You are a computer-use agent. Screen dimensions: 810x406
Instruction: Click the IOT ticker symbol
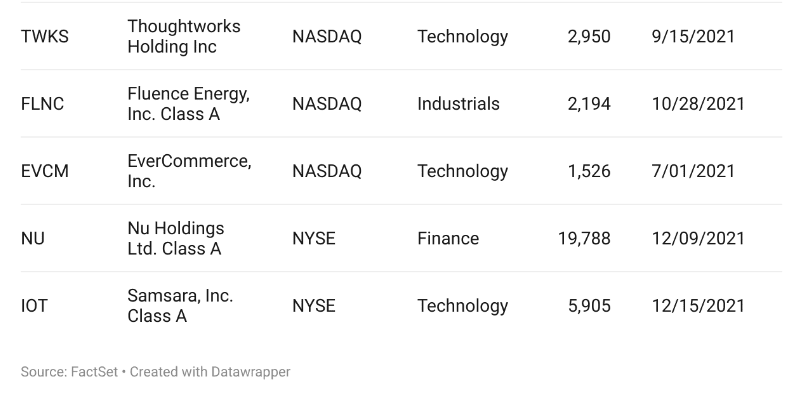pos(34,306)
